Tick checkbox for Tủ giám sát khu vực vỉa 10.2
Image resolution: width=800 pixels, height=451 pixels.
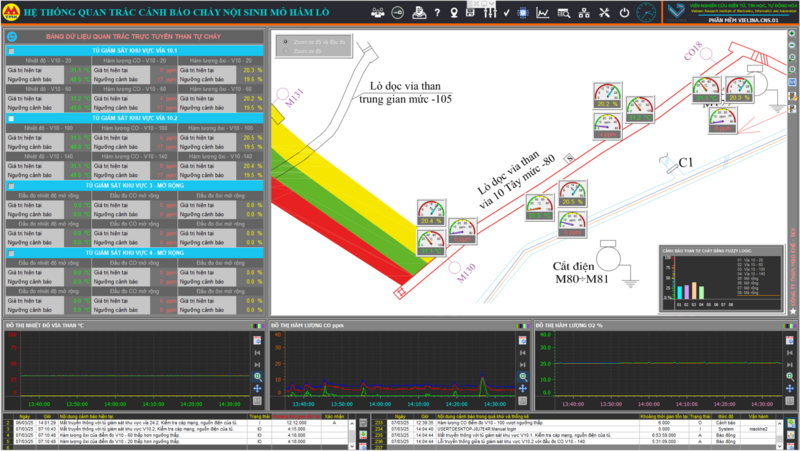click(11, 117)
